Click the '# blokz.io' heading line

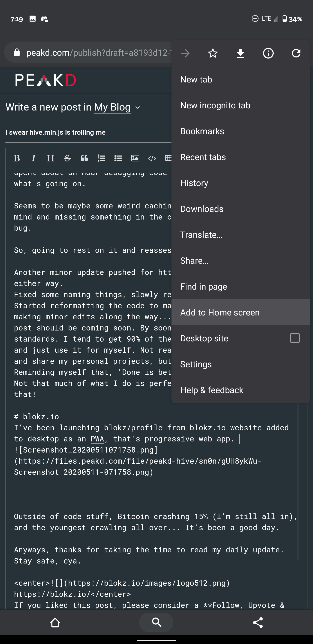tap(37, 416)
